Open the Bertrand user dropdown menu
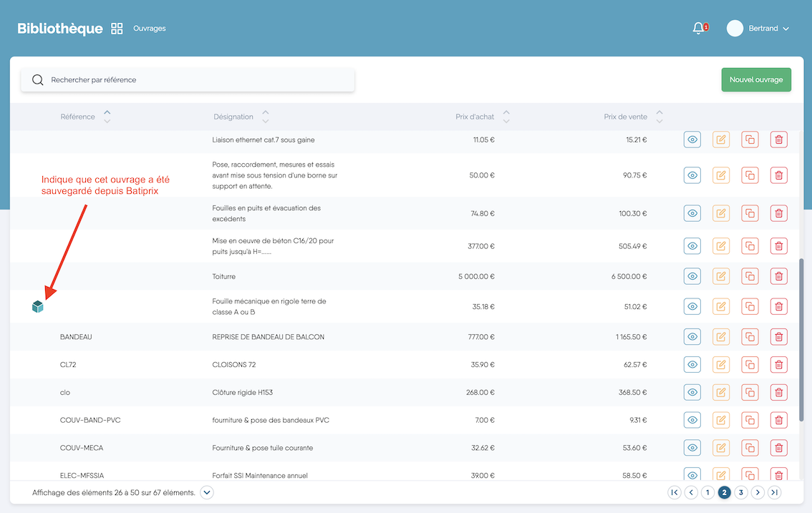The image size is (812, 513). tap(758, 29)
